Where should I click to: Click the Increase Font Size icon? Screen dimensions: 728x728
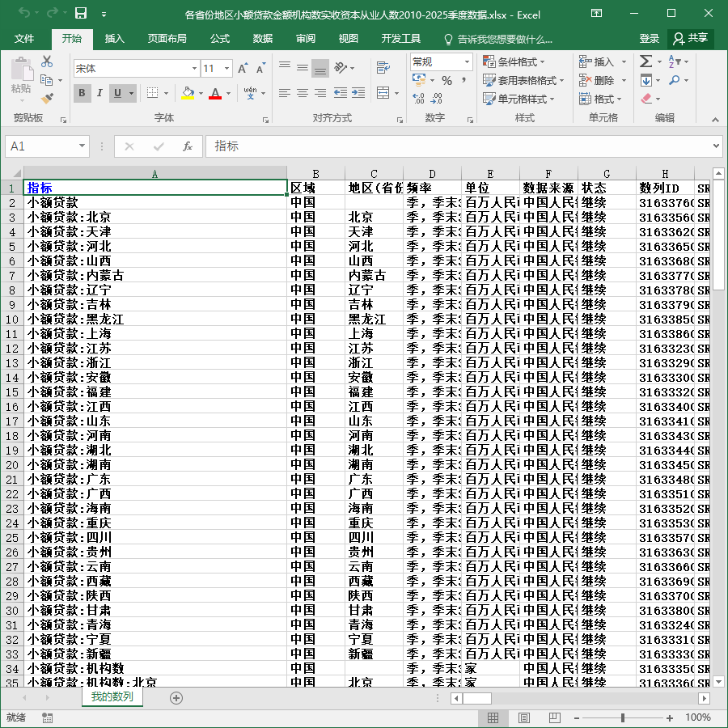click(243, 69)
